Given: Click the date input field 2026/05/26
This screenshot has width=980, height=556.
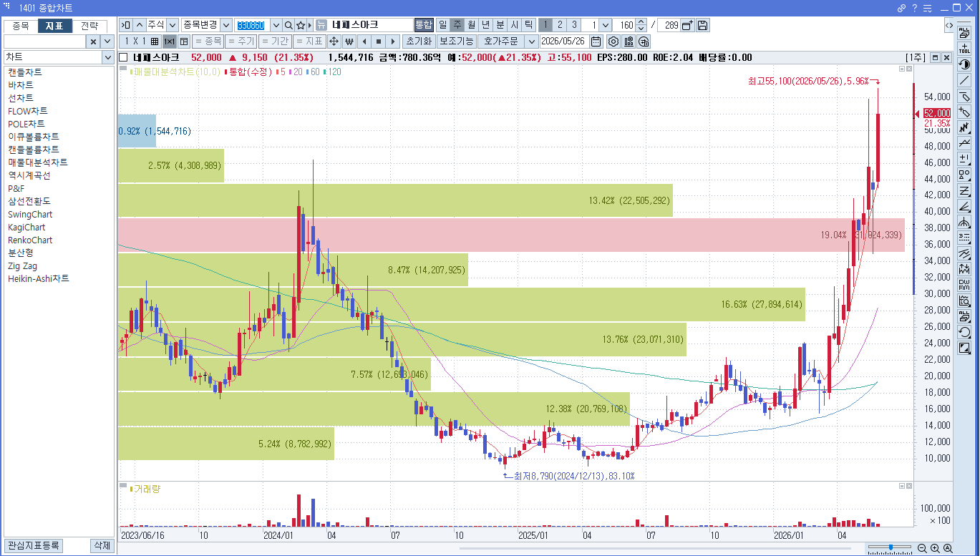Looking at the screenshot, I should (563, 41).
